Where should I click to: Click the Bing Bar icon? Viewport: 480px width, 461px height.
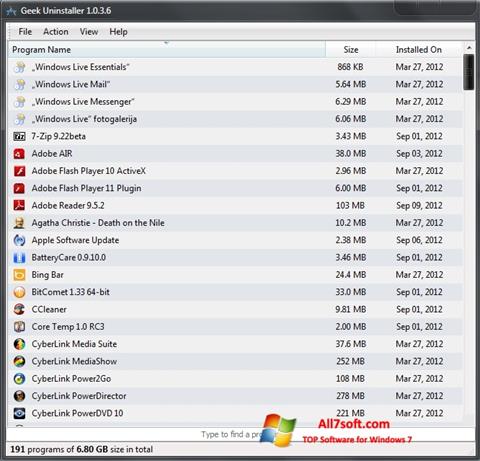coord(19,275)
